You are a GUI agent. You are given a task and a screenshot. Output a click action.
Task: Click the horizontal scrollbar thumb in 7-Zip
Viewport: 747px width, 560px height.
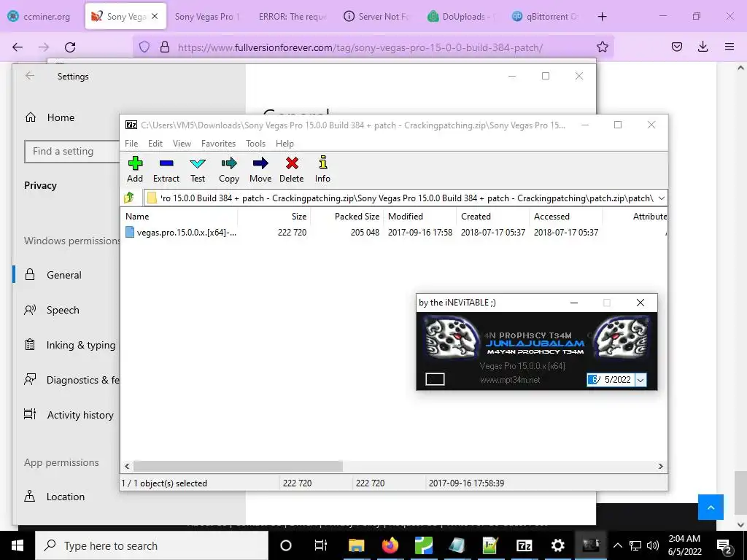pos(238,466)
